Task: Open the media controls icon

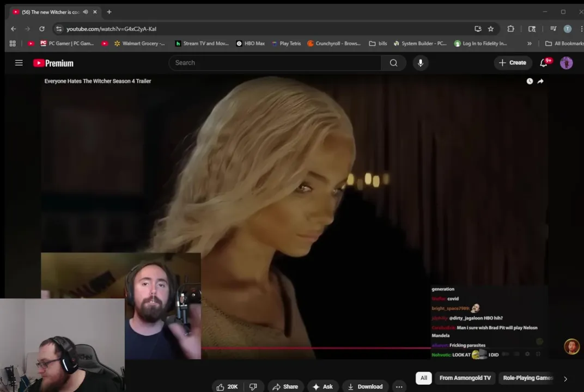Action: [x=553, y=29]
